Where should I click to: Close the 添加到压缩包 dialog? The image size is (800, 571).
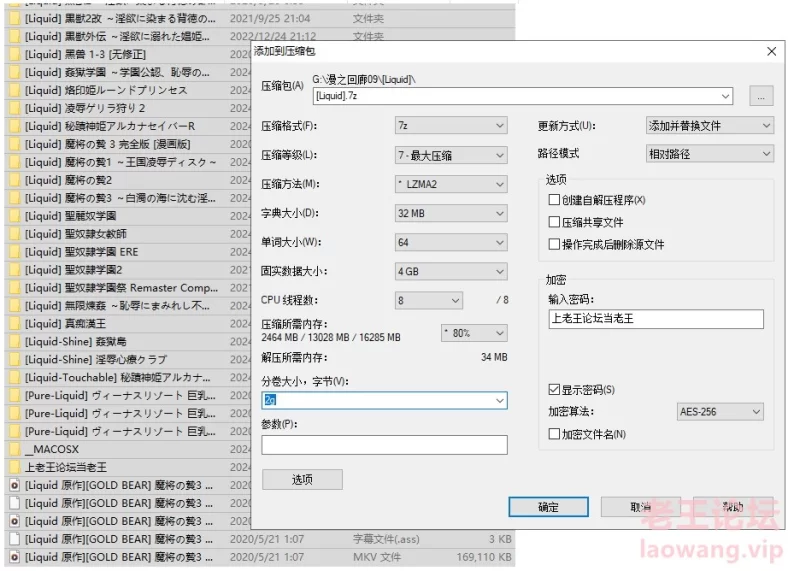771,51
